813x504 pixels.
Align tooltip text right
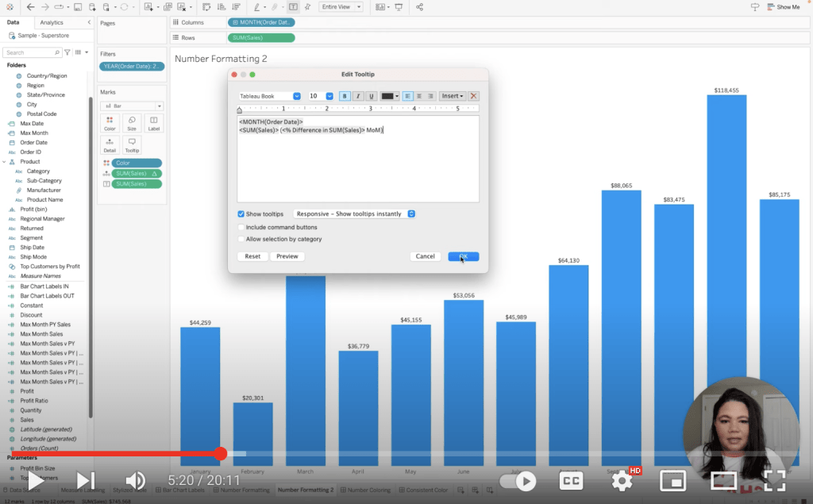[x=430, y=96]
